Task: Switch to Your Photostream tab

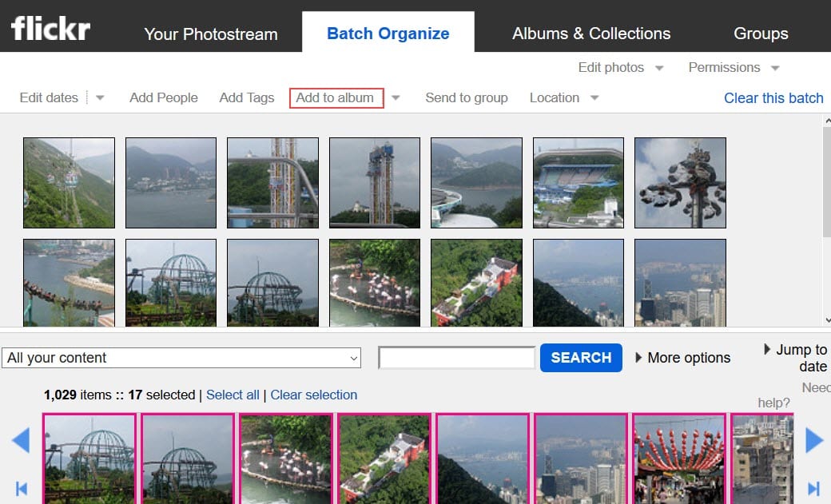Action: pos(211,34)
